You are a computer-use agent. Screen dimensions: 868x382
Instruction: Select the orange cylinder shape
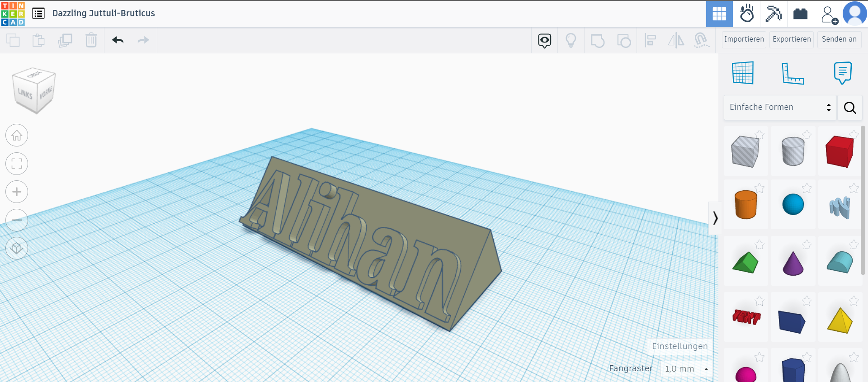click(x=745, y=204)
